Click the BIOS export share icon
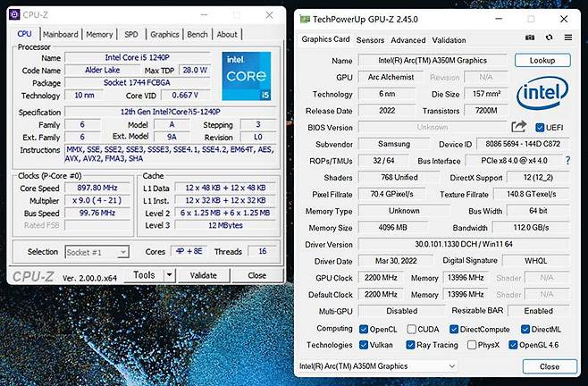 519,127
